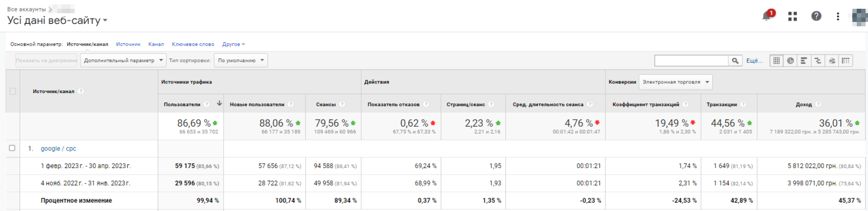Select Источник/канал primary dimension
The image size is (868, 211).
tap(87, 44)
